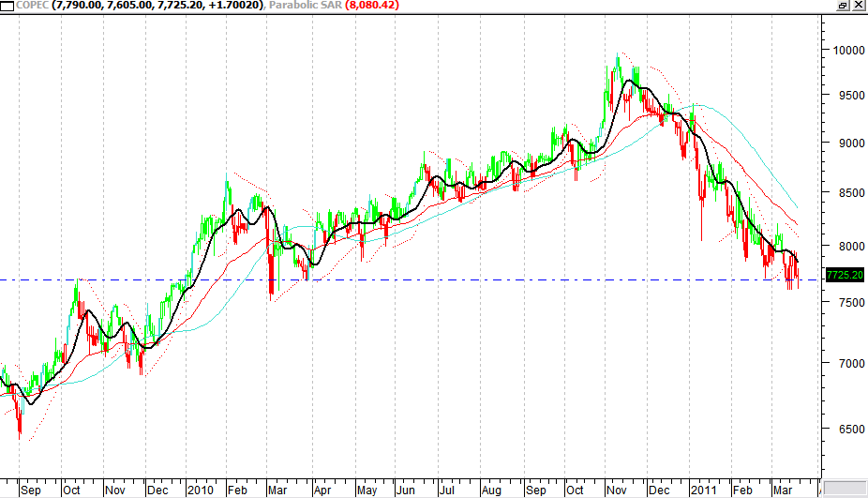This screenshot has width=868, height=498.
Task: Click the 8500 price axis label
Action: [x=851, y=193]
